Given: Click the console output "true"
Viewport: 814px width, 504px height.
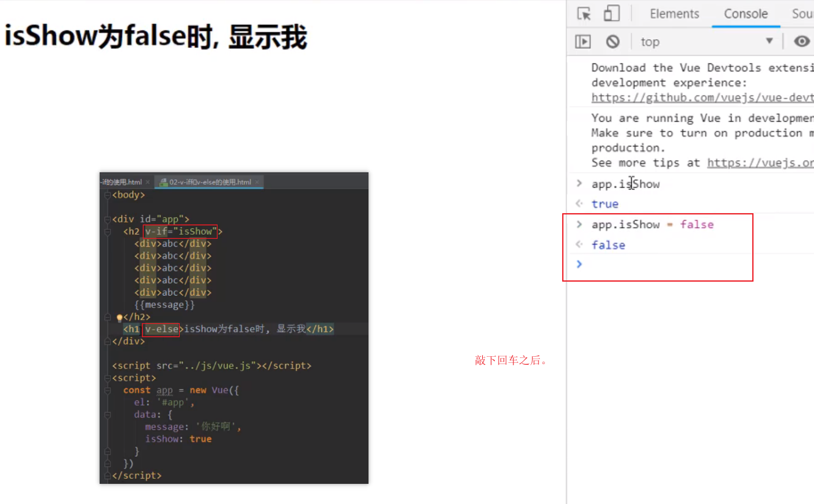Looking at the screenshot, I should 605,204.
